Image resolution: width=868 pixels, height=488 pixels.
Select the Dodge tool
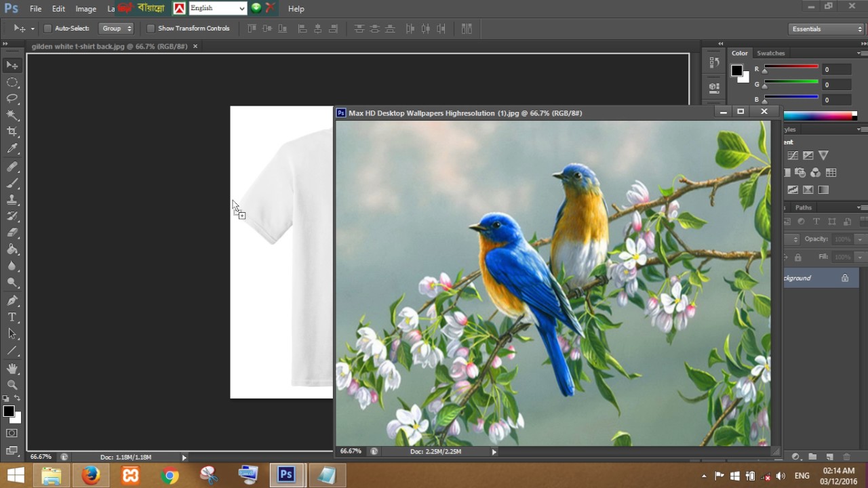12,283
